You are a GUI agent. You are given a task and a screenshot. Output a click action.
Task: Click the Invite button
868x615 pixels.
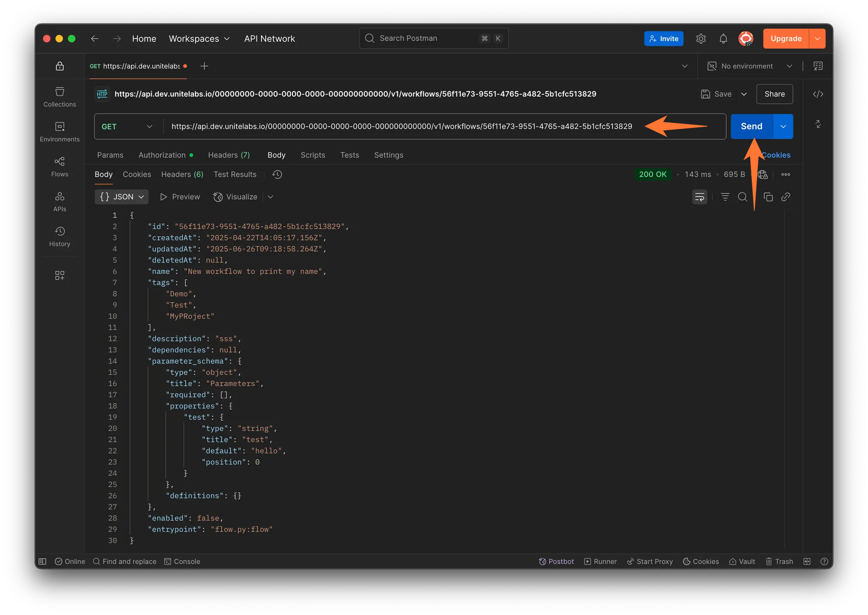(x=664, y=39)
